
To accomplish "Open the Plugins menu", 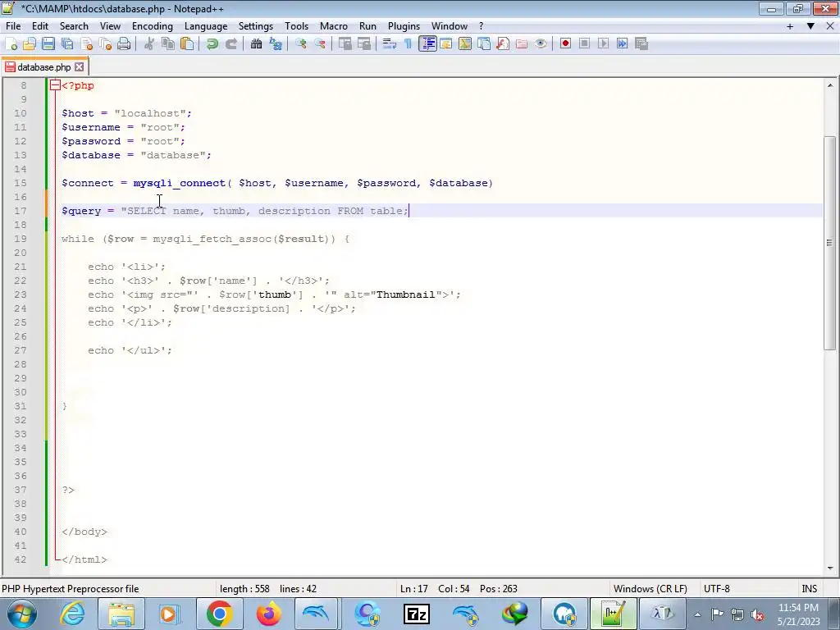I will pyautogui.click(x=404, y=25).
